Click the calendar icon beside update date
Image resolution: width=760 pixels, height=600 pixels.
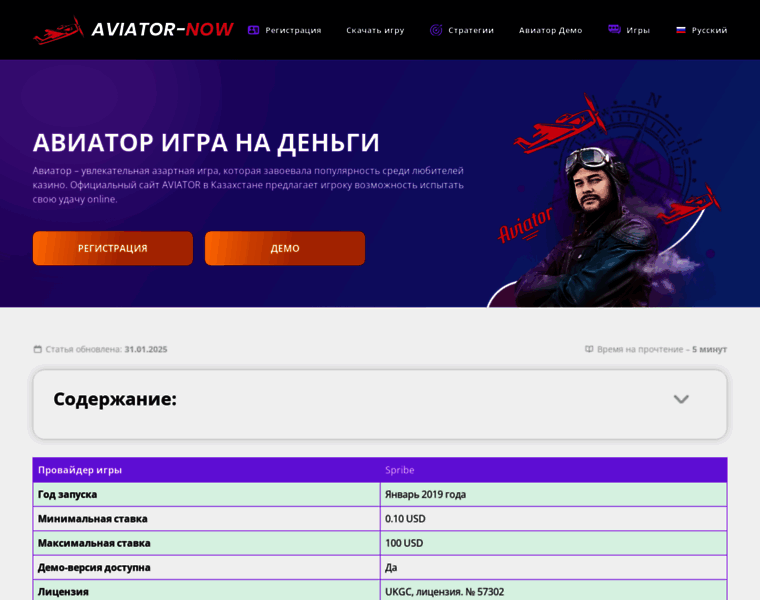coord(37,349)
